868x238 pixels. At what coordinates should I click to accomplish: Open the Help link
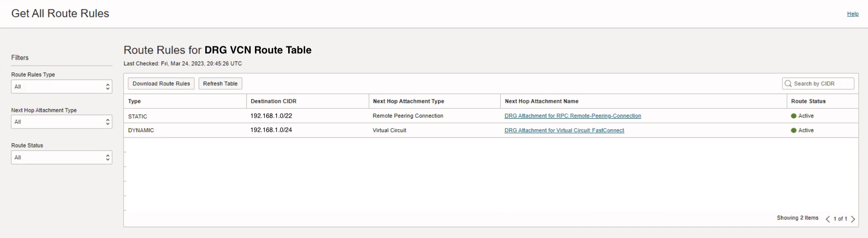tap(853, 14)
